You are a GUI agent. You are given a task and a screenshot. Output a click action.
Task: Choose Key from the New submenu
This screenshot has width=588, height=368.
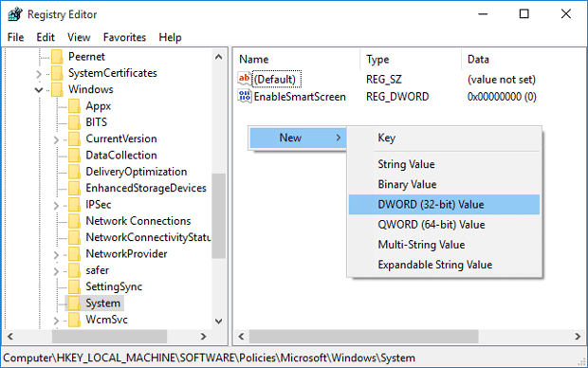pos(444,138)
